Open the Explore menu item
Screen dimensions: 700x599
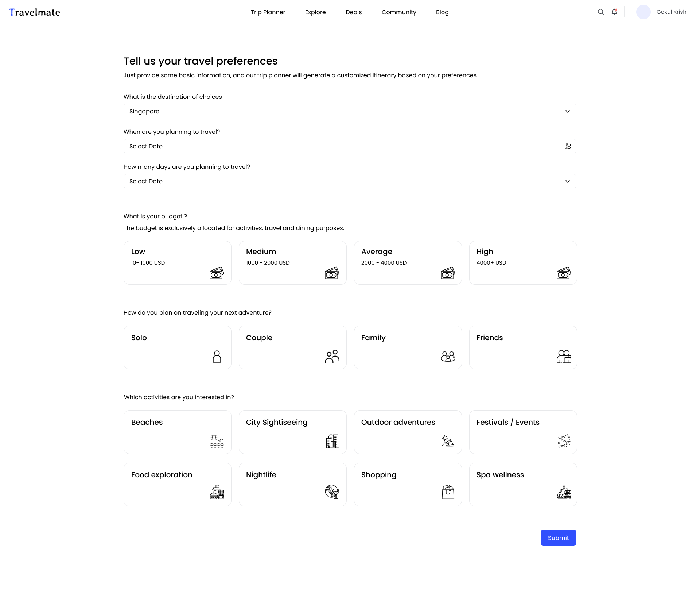(315, 12)
